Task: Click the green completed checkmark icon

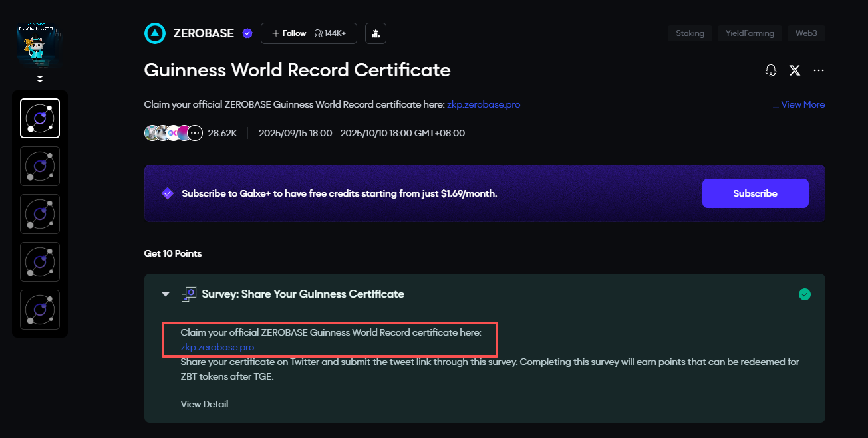Action: point(805,294)
